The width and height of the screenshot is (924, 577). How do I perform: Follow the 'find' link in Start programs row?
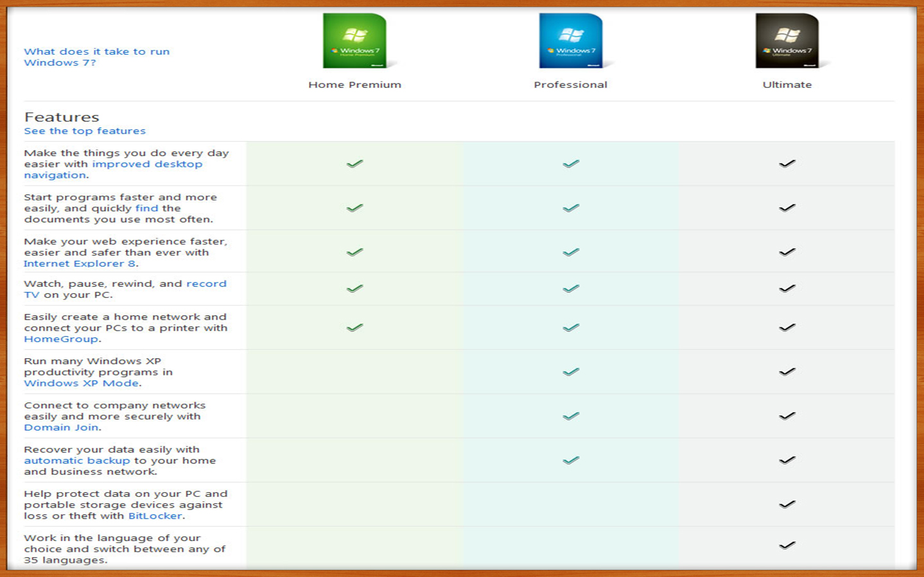coord(146,208)
